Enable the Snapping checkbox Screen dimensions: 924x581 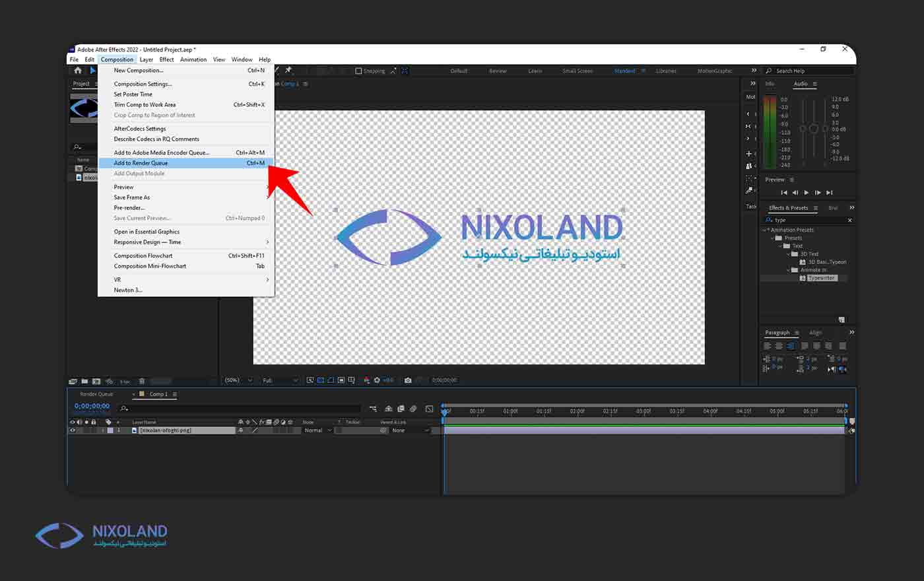358,71
